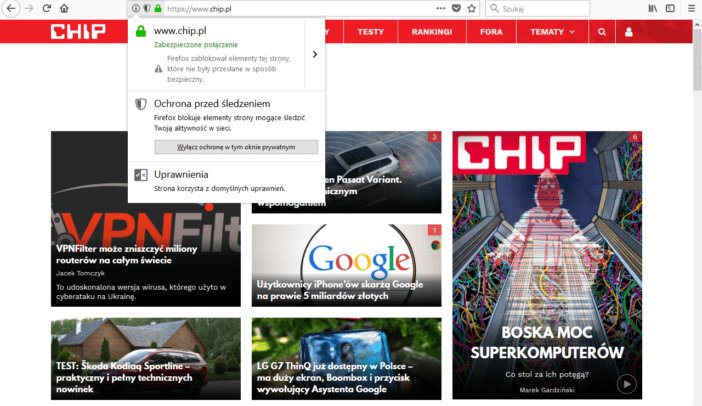Show connection details with the right chevron
702x406 pixels.
[x=315, y=54]
